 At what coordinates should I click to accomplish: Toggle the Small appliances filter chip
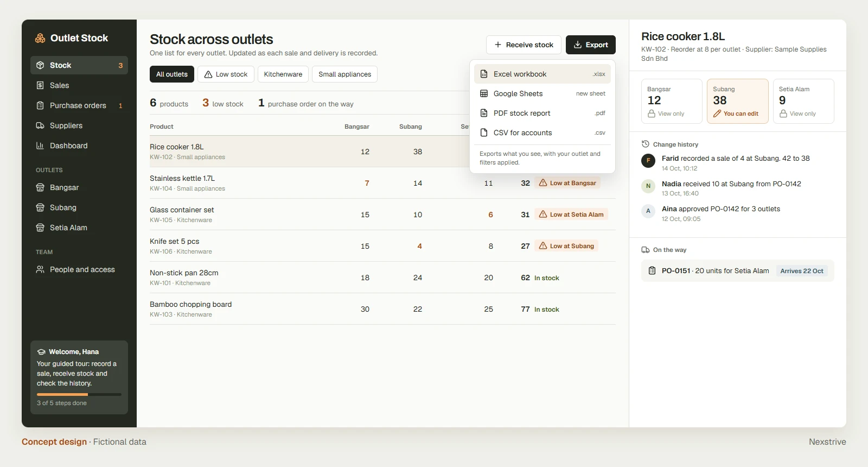[x=345, y=74]
